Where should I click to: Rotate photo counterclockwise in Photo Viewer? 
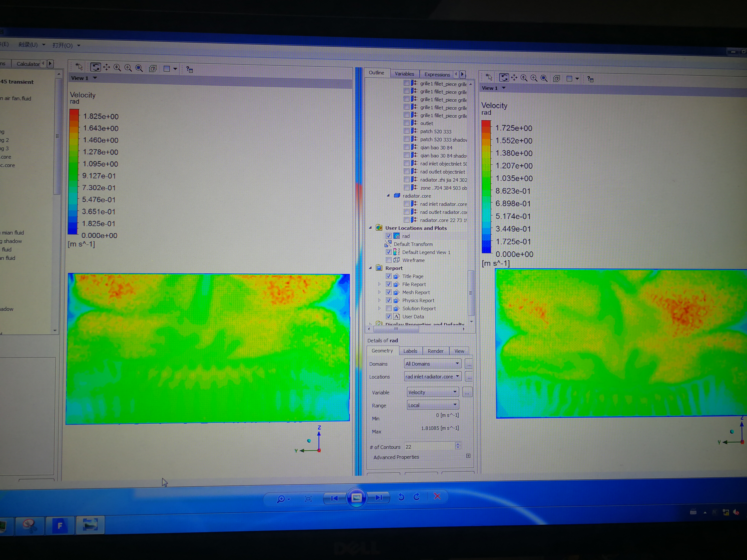click(x=401, y=497)
